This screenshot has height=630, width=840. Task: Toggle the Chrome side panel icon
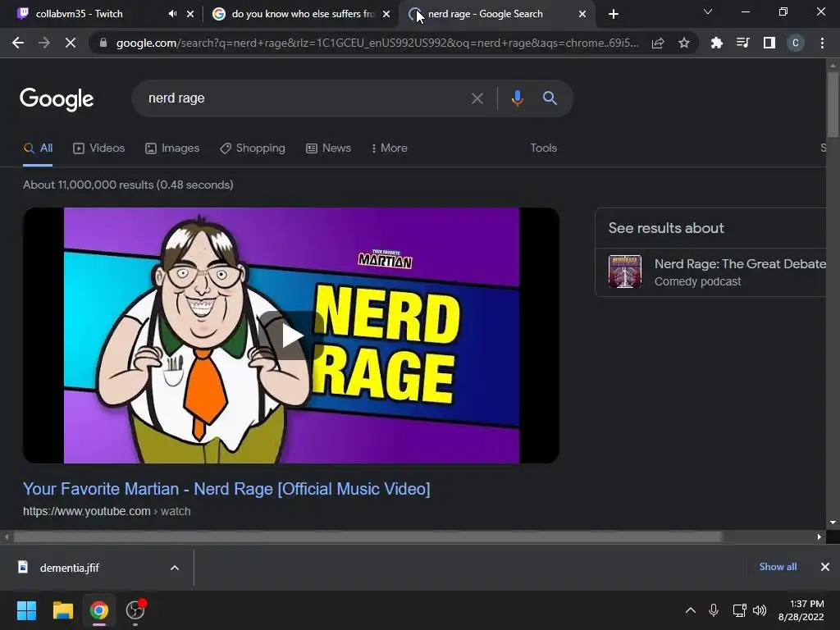pos(769,43)
